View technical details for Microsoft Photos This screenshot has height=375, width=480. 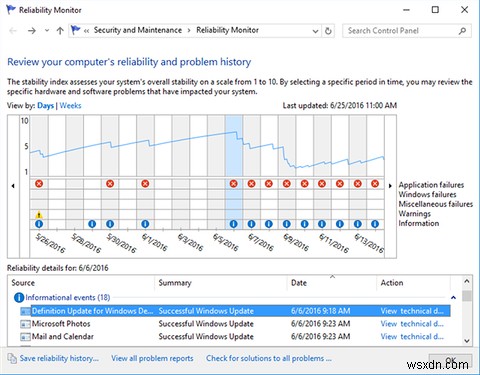pyautogui.click(x=412, y=324)
